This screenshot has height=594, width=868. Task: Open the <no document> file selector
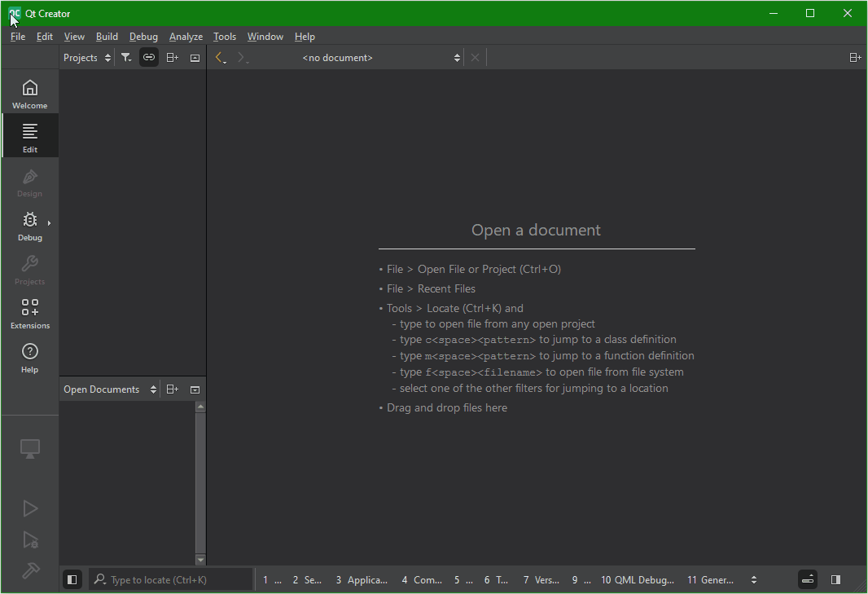pyautogui.click(x=379, y=58)
